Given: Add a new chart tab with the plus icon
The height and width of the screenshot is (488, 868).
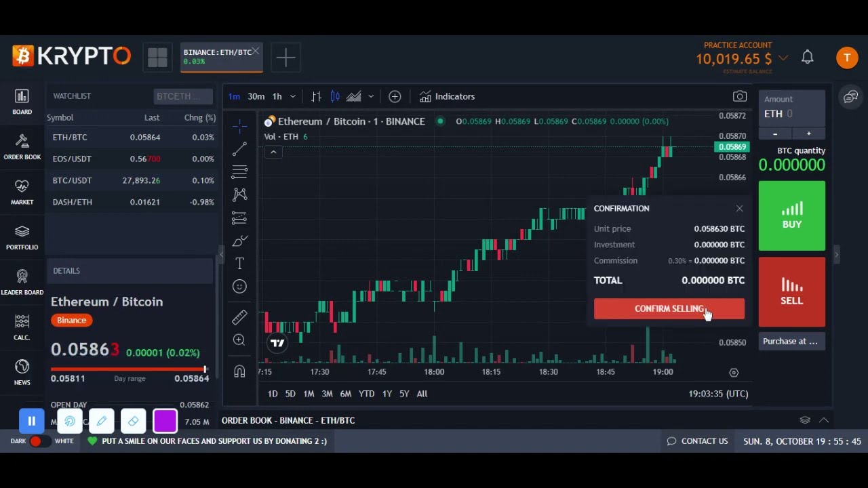Looking at the screenshot, I should pos(285,58).
